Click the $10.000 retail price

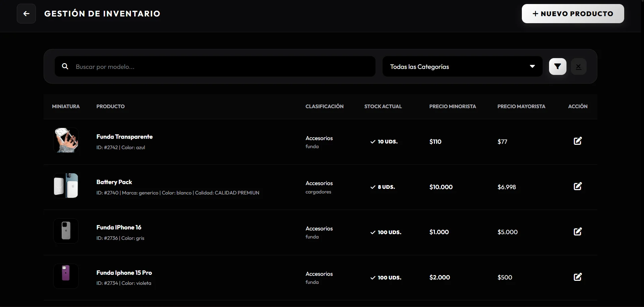pyautogui.click(x=441, y=187)
